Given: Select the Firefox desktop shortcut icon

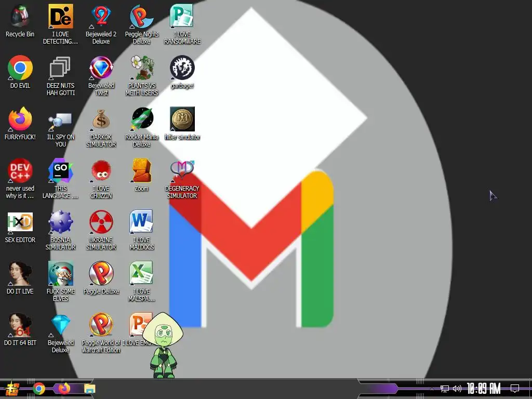Looking at the screenshot, I should [x=20, y=119].
